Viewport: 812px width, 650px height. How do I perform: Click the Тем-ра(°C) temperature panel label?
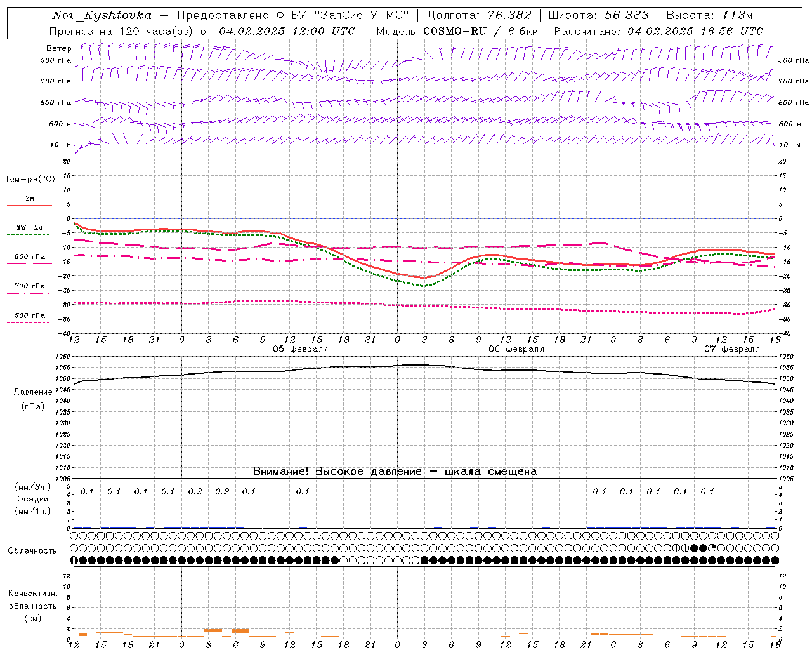point(30,180)
